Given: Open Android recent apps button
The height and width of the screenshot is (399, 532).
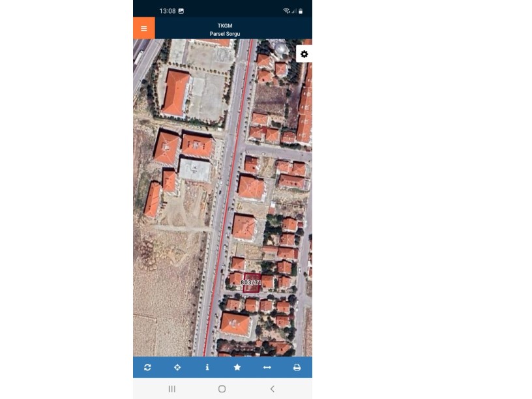Looking at the screenshot, I should pos(172,389).
